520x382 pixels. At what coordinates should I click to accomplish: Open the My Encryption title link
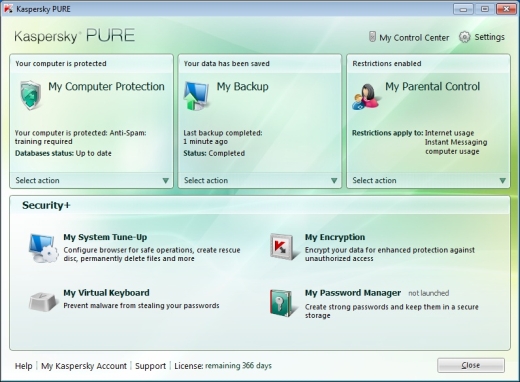pos(335,237)
